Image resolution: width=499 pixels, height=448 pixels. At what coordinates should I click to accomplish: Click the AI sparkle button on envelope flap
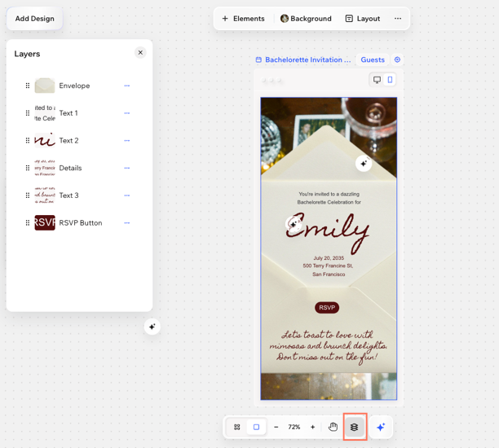[x=364, y=164]
